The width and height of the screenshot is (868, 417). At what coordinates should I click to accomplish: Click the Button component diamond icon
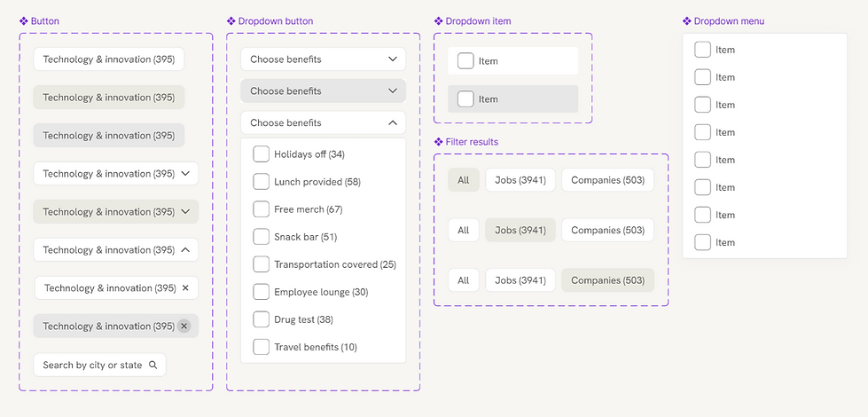pyautogui.click(x=24, y=21)
